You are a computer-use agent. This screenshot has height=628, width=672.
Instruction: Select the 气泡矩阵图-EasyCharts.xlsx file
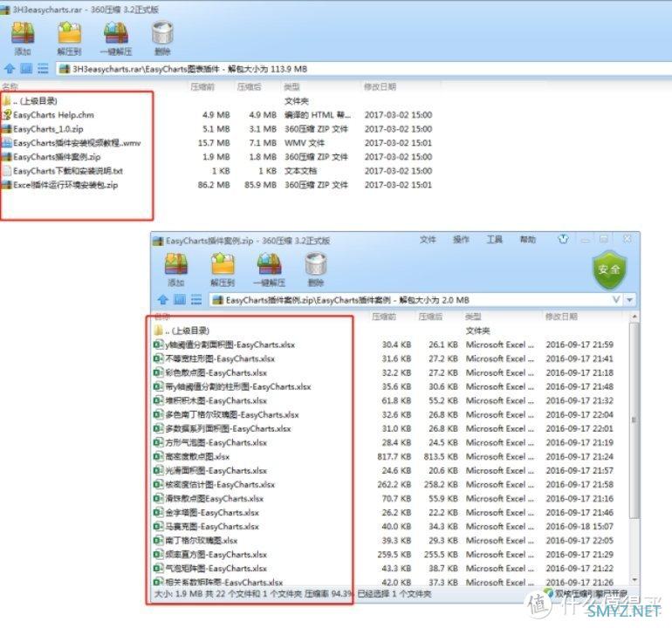[210, 569]
